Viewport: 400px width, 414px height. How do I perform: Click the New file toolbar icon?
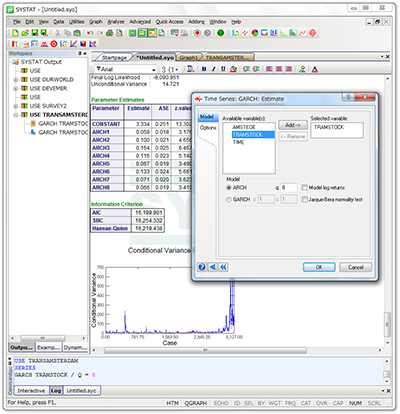click(x=15, y=33)
